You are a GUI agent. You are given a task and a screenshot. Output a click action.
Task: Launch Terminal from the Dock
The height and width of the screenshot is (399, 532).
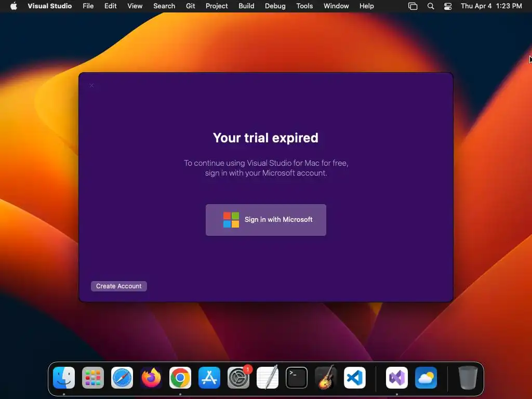(x=297, y=378)
